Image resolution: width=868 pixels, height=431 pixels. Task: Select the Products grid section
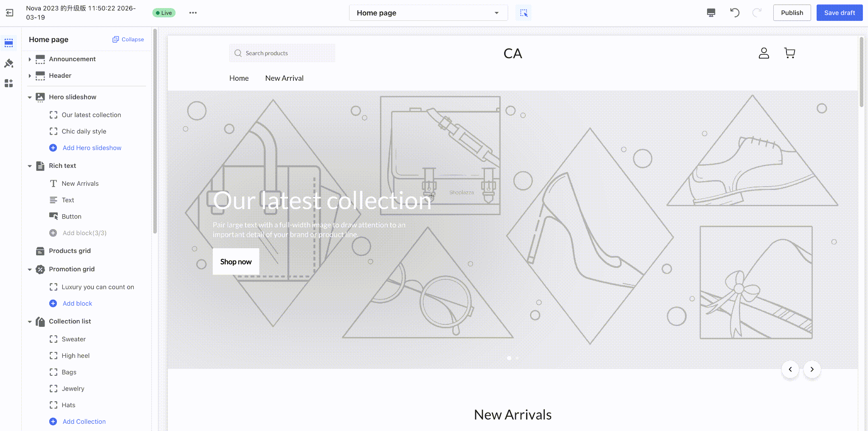coord(70,251)
